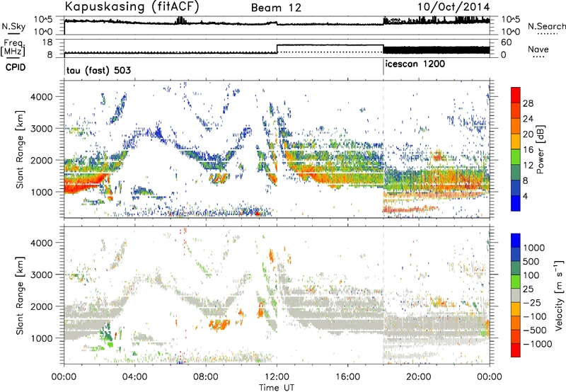Click the 04:00 time tick label
Viewport: 566px width, 392px height.
point(134,377)
